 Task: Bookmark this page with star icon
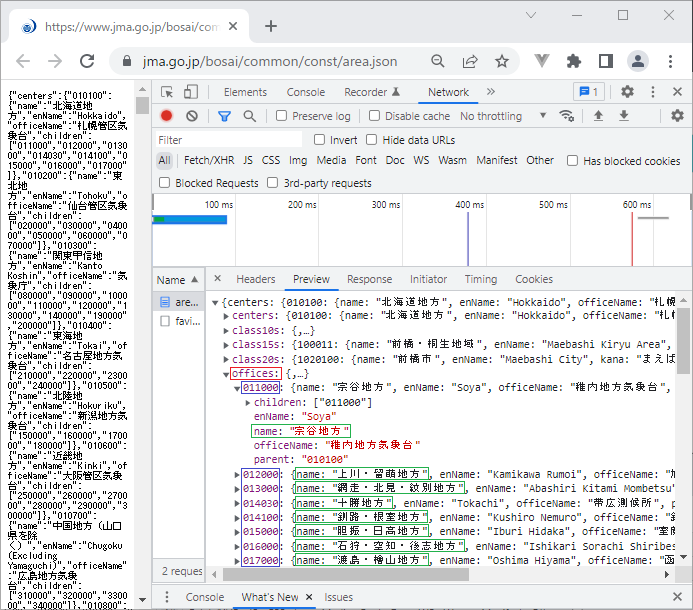(x=502, y=61)
